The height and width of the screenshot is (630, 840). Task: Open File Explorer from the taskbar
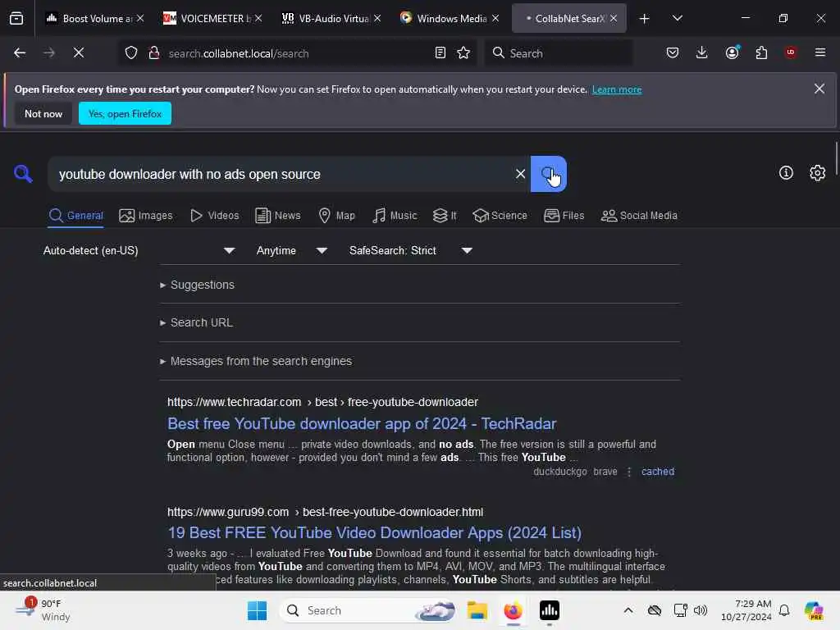pyautogui.click(x=477, y=610)
